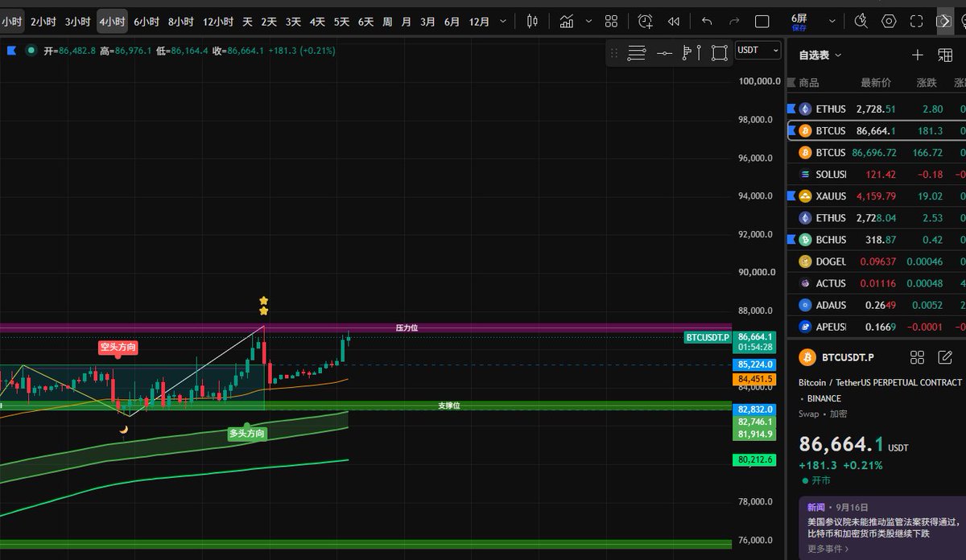This screenshot has height=560, width=966.
Task: Expand the 6屏 layout dropdown arrow
Action: click(832, 22)
